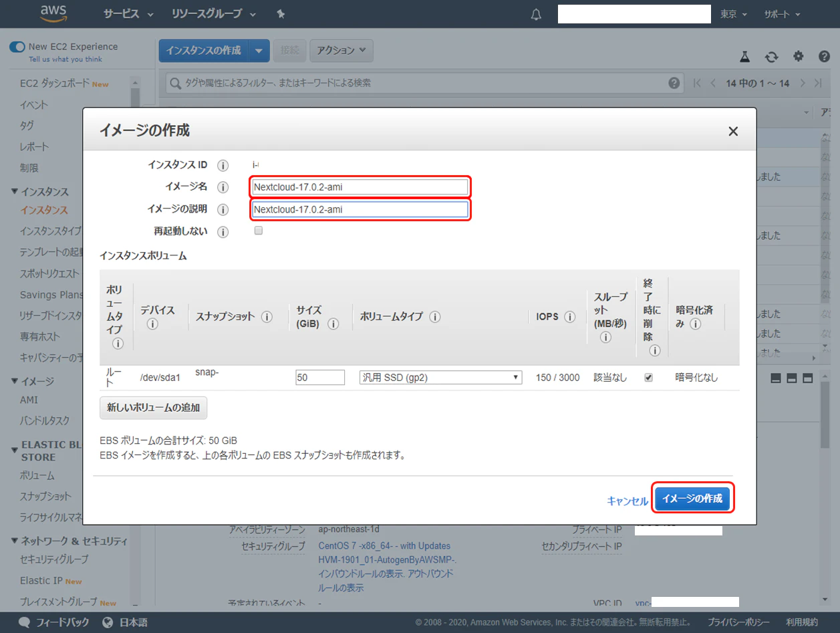Check the 再起動しない checkbox

259,231
